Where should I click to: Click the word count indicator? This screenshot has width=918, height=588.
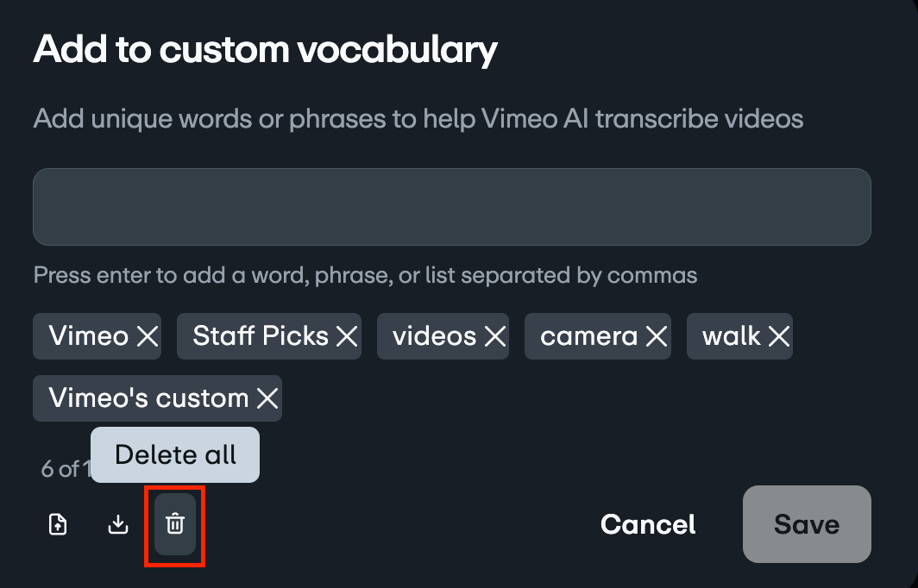click(59, 469)
